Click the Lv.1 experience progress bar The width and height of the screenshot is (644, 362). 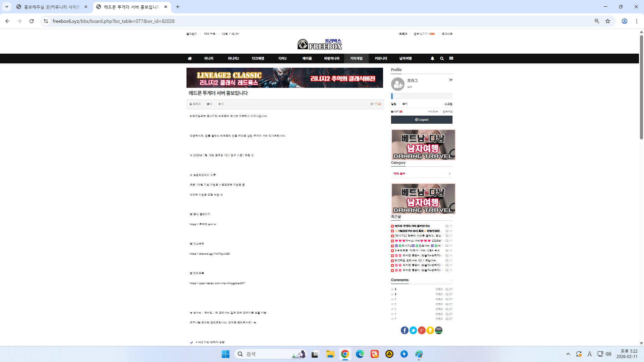[x=422, y=96]
